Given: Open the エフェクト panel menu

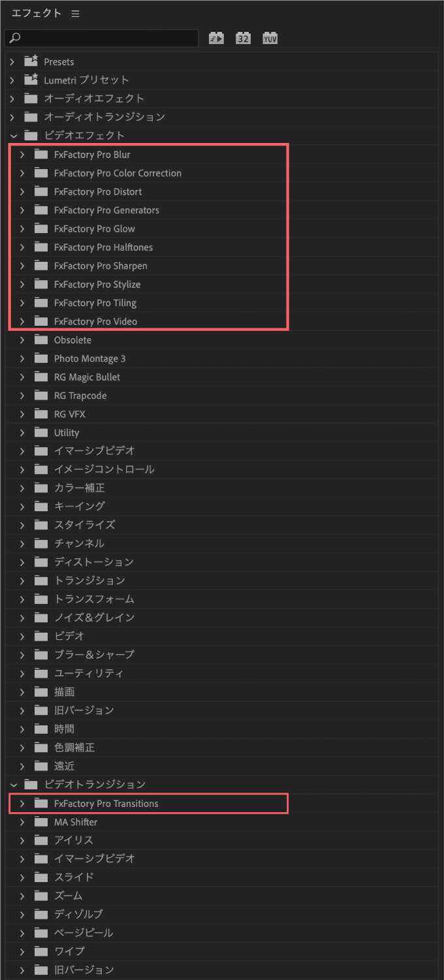Looking at the screenshot, I should click(x=74, y=12).
